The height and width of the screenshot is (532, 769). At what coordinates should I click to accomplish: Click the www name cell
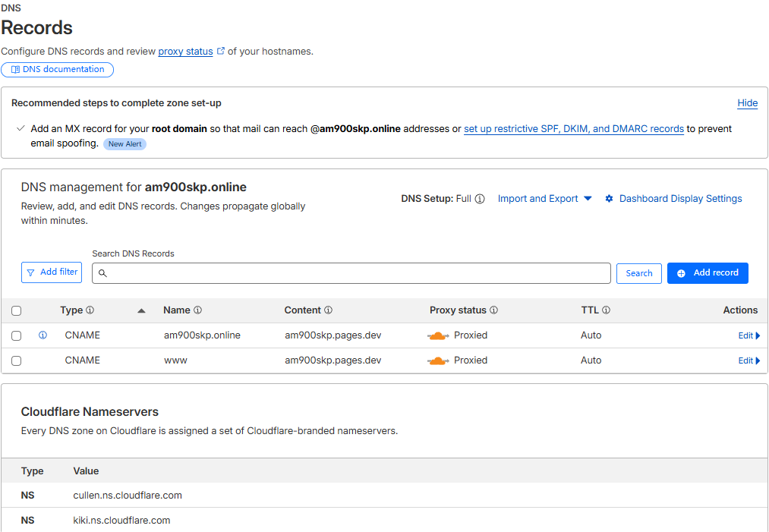click(175, 360)
